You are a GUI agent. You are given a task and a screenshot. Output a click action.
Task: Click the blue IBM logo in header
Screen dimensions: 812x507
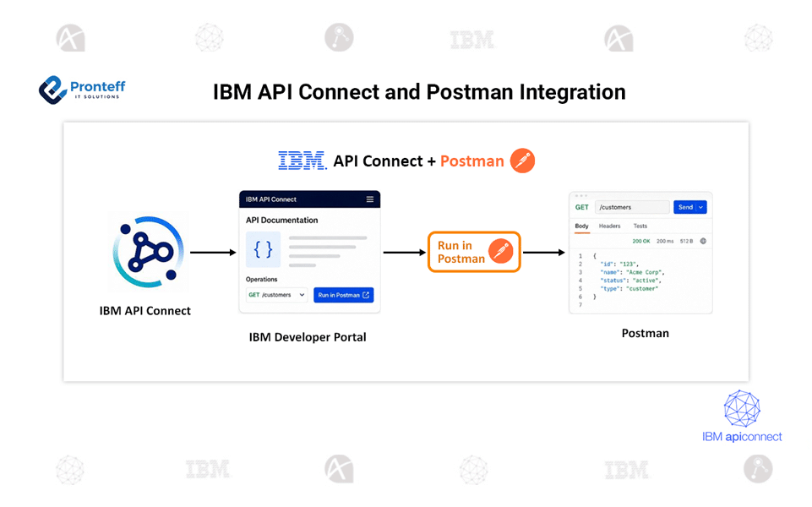[302, 161]
